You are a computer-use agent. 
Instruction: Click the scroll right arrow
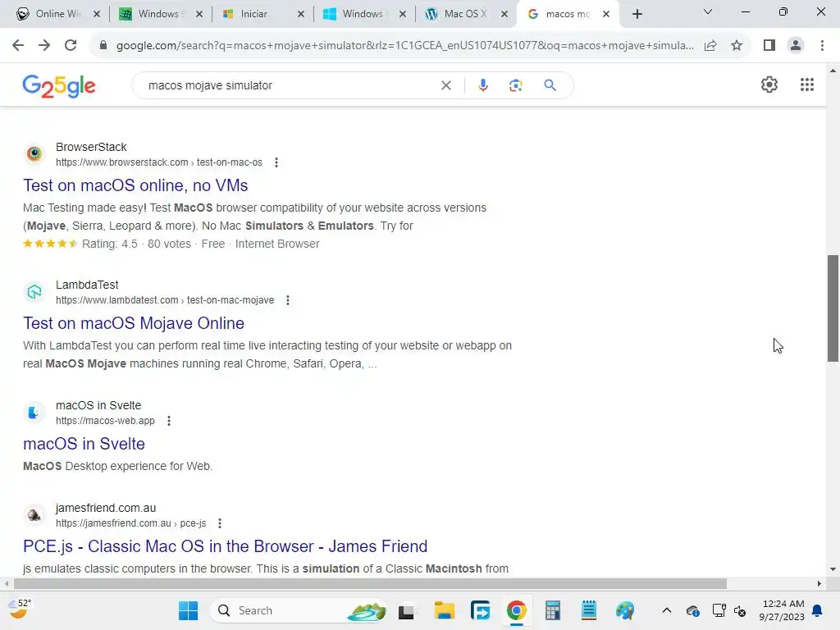pyautogui.click(x=819, y=583)
